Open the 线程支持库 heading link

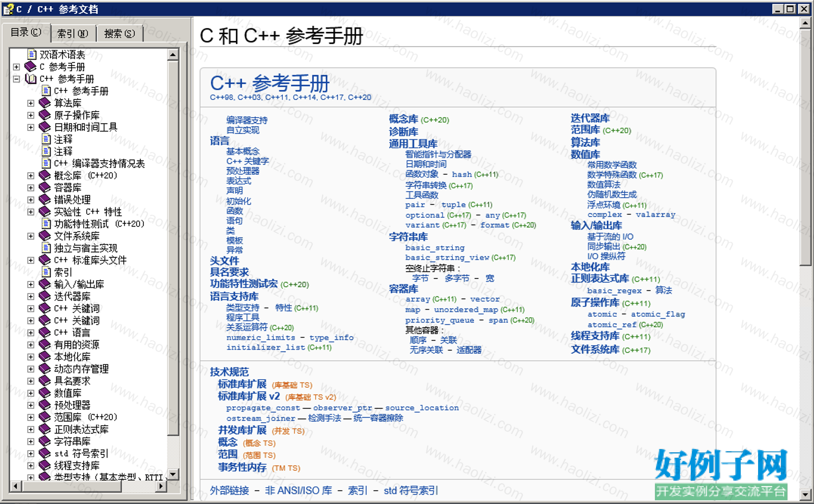click(x=595, y=336)
